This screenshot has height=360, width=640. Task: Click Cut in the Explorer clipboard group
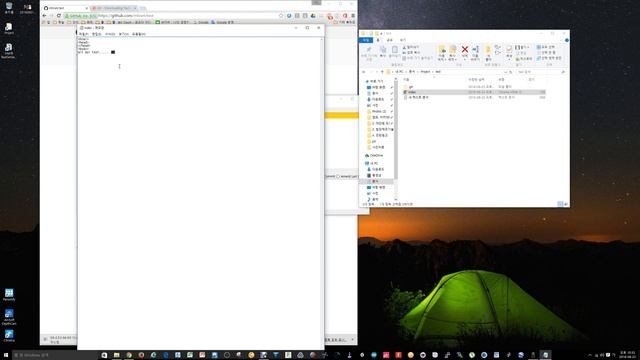(411, 47)
